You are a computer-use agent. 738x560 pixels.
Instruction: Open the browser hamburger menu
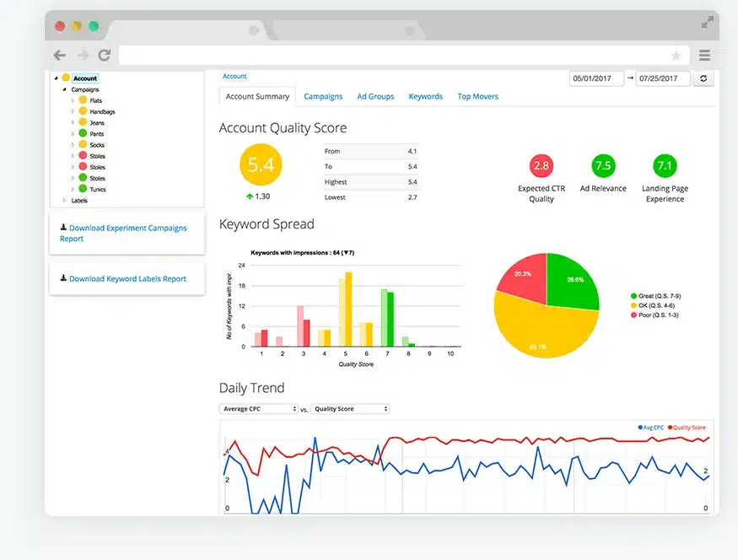point(704,56)
